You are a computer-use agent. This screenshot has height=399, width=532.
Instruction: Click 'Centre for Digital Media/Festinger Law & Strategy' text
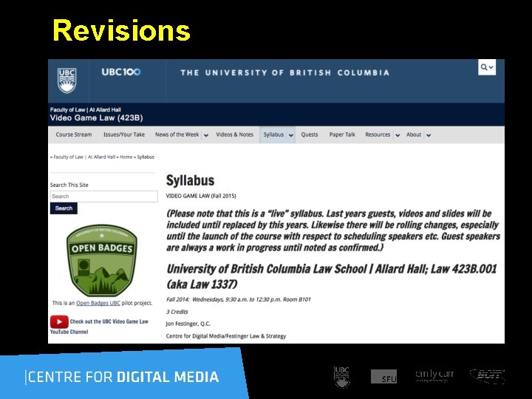[x=226, y=336]
